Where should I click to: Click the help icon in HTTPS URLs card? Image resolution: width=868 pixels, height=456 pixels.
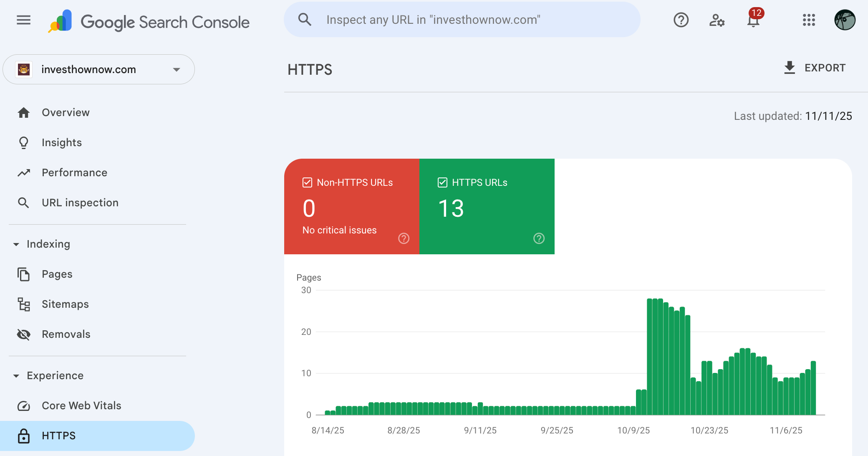(539, 238)
